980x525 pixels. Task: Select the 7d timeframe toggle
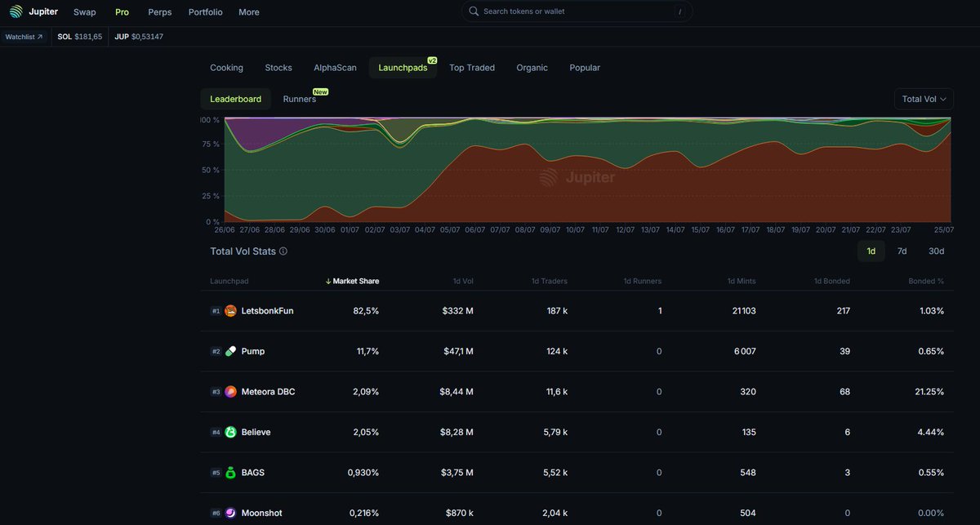[x=902, y=251]
